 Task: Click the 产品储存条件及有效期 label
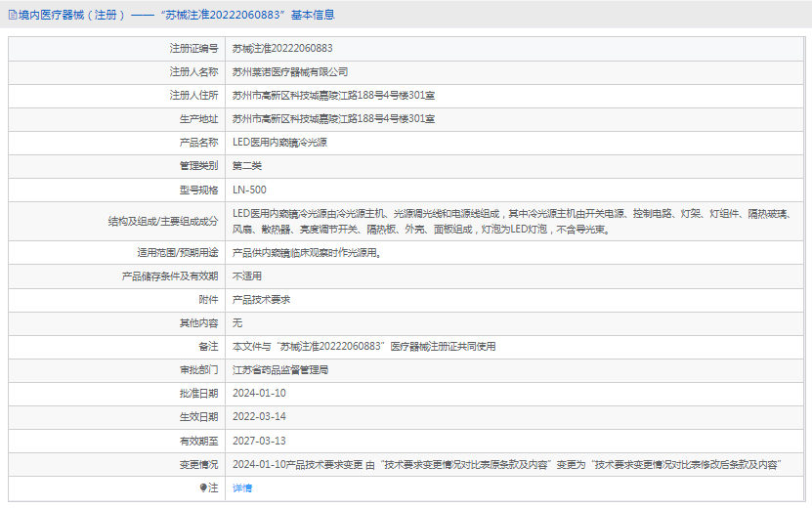pos(170,276)
